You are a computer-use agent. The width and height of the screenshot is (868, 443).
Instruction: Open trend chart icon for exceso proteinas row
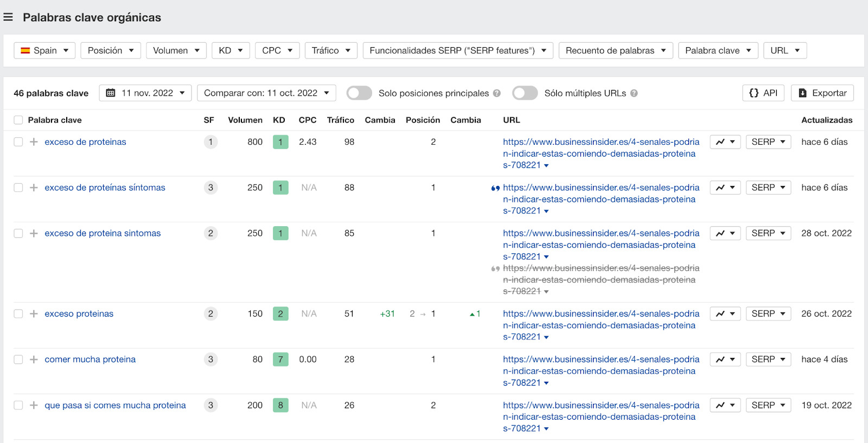(725, 314)
